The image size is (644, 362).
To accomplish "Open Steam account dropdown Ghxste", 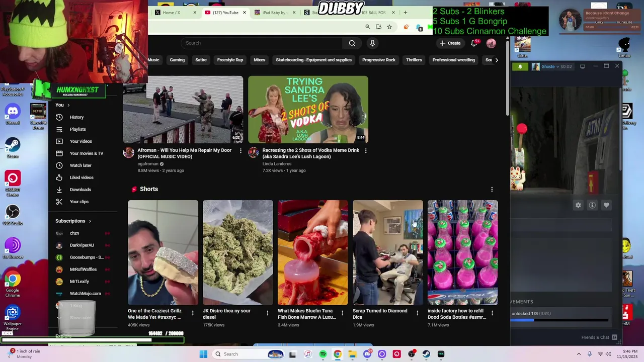I will pyautogui.click(x=552, y=66).
